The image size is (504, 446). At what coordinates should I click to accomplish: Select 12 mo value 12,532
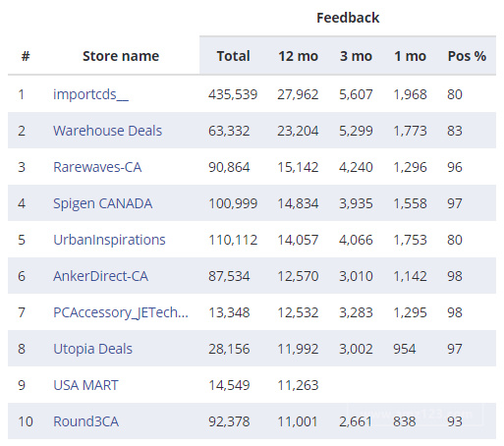(x=298, y=312)
